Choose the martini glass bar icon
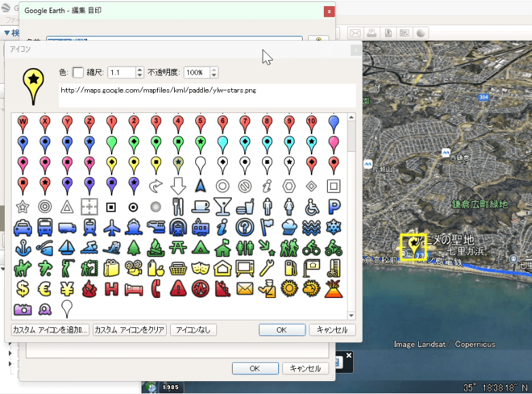This screenshot has width=532, height=394. [x=222, y=206]
